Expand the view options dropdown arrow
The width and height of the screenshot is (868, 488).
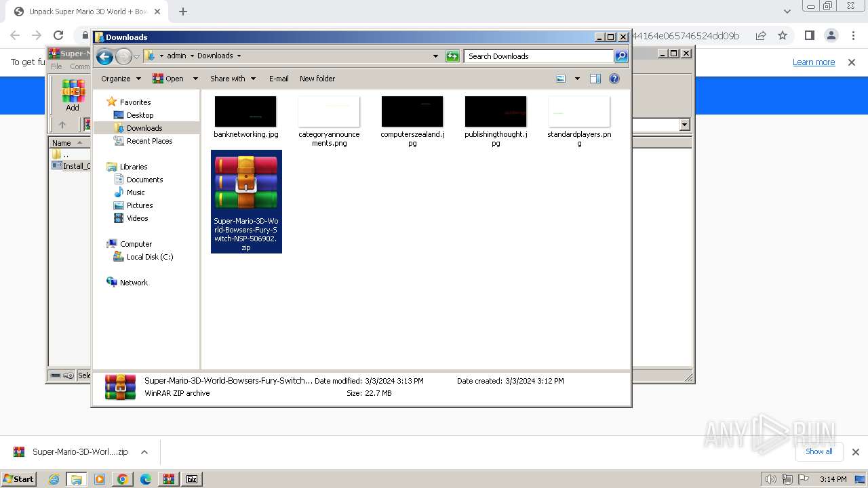pos(577,79)
